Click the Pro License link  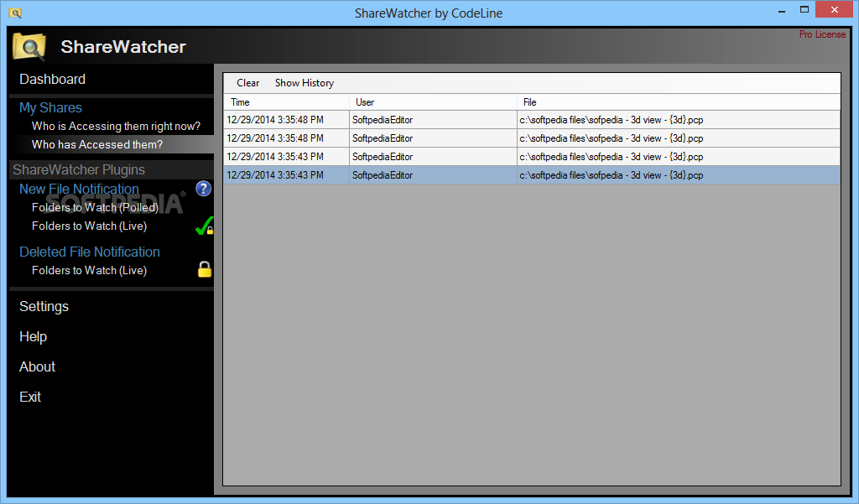(822, 34)
